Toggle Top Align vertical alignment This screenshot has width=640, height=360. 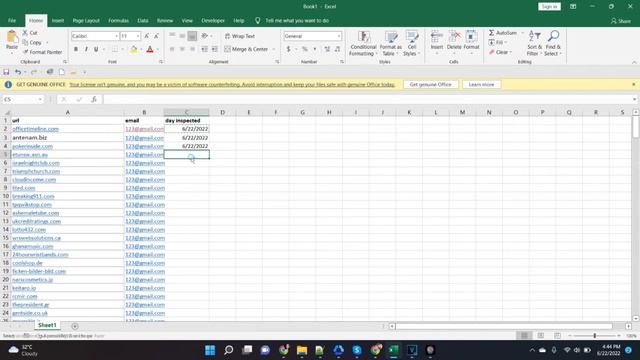click(172, 36)
